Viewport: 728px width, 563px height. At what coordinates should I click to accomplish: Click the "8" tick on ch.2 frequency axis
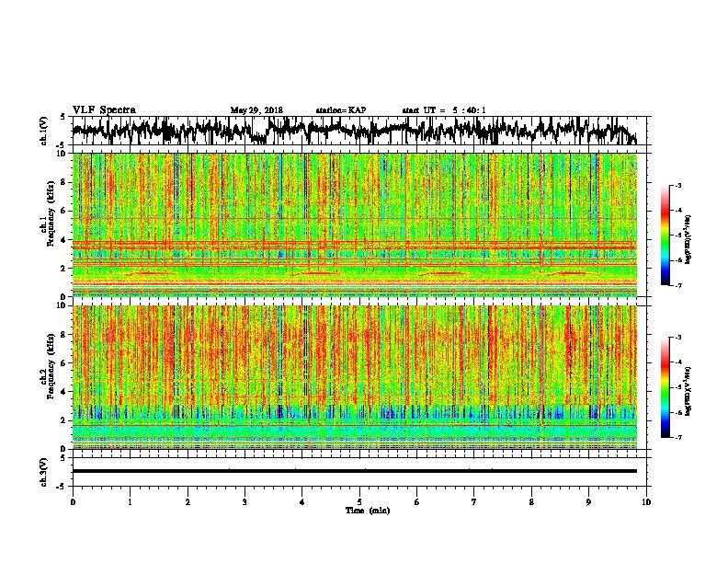click(63, 334)
